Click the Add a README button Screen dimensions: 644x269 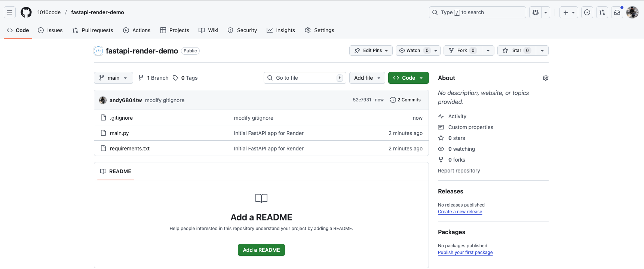[x=261, y=250]
